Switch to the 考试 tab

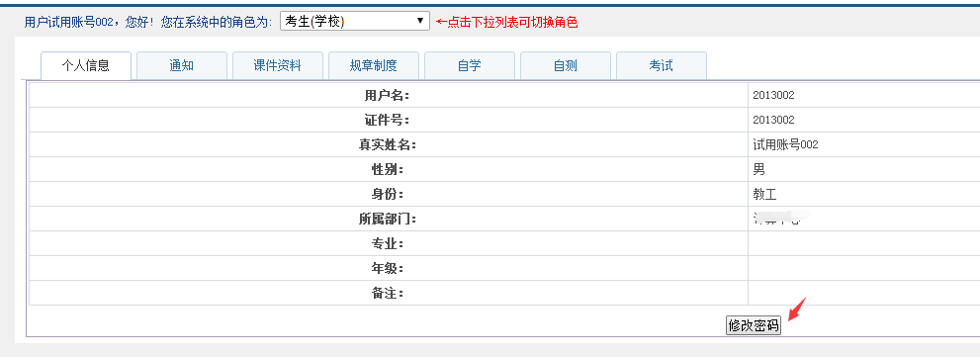[662, 65]
